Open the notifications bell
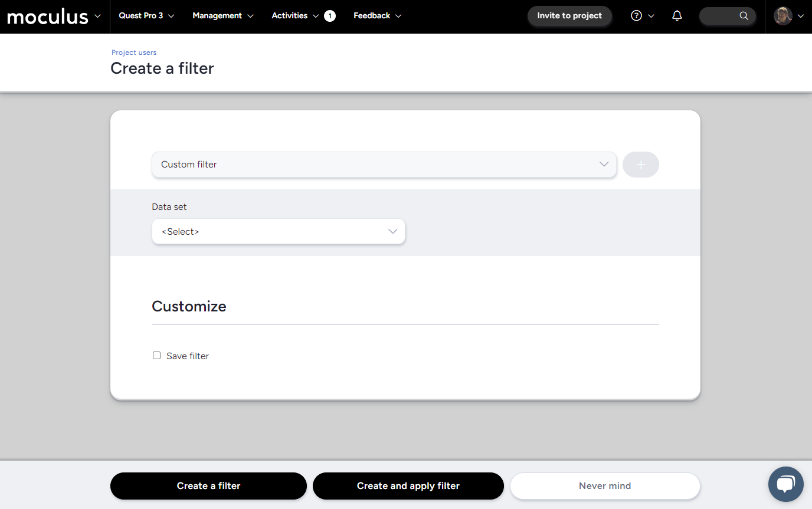The height and width of the screenshot is (509, 812). [x=677, y=16]
